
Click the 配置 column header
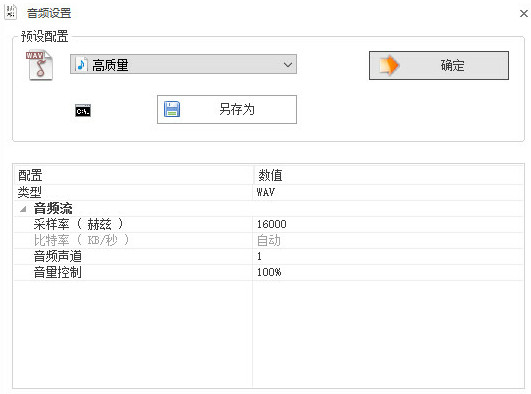(x=133, y=175)
